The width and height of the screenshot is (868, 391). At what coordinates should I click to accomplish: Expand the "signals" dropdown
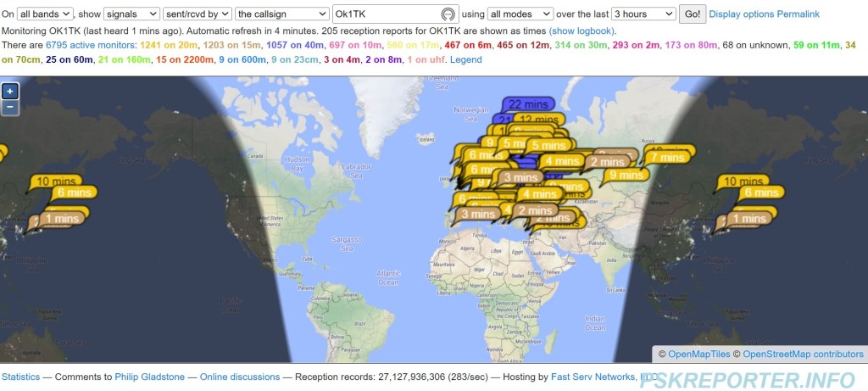(131, 14)
